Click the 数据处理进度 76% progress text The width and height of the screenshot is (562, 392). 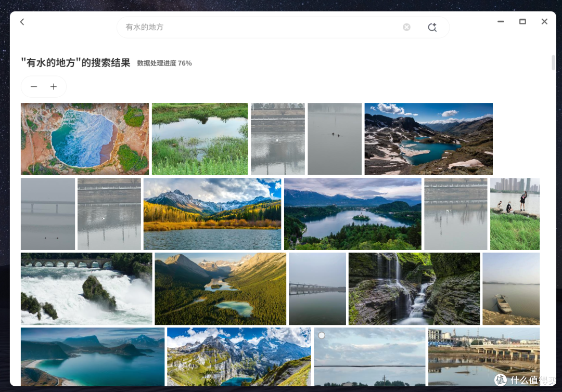164,63
